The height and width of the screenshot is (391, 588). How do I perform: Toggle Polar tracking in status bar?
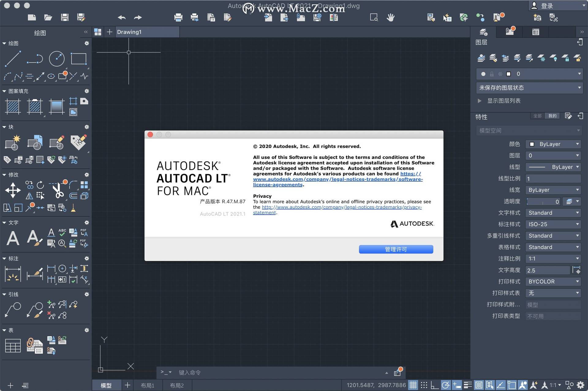(446, 385)
